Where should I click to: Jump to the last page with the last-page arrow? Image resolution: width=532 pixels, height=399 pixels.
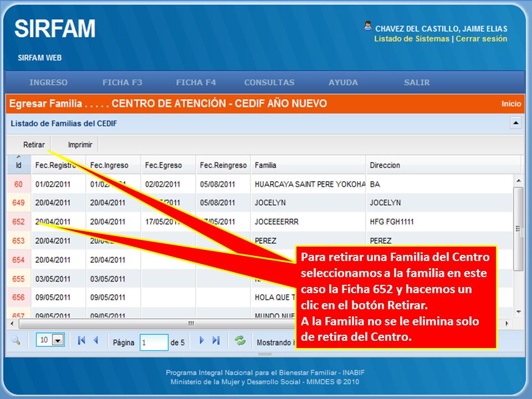[x=216, y=340]
